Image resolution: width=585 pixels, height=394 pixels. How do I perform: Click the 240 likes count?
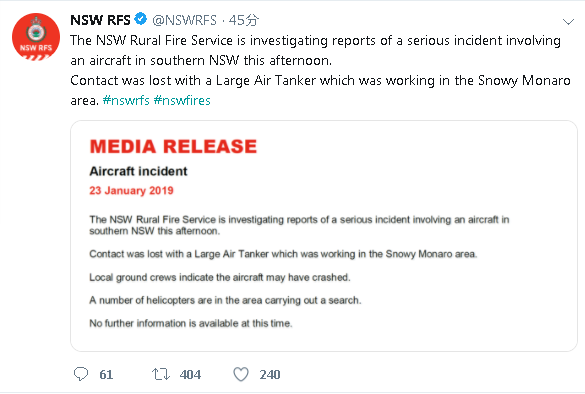(x=270, y=374)
